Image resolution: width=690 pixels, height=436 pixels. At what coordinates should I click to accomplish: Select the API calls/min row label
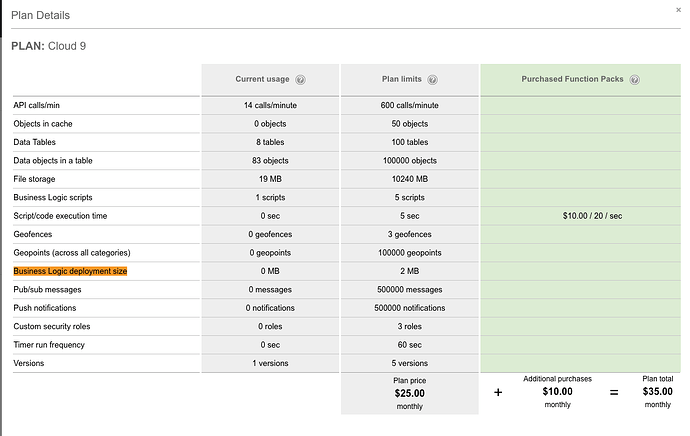coord(41,105)
